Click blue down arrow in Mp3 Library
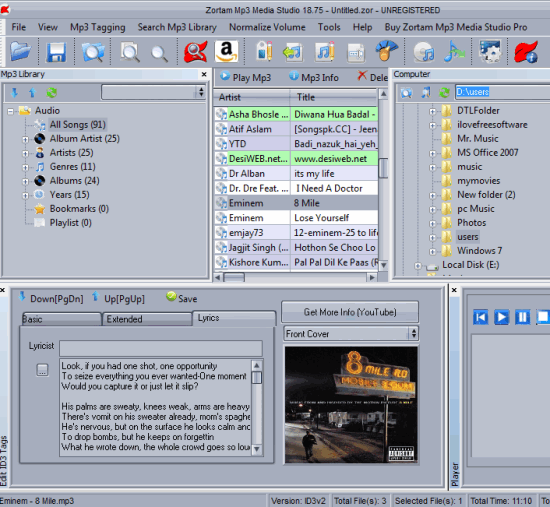The height and width of the screenshot is (507, 550). click(x=14, y=93)
